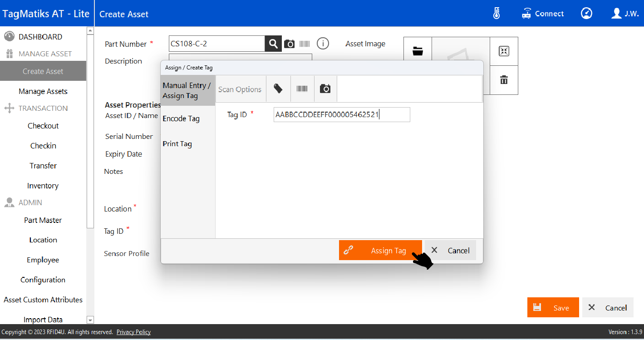This screenshot has width=644, height=340.
Task: Click the Connect reader button
Action: pos(543,14)
